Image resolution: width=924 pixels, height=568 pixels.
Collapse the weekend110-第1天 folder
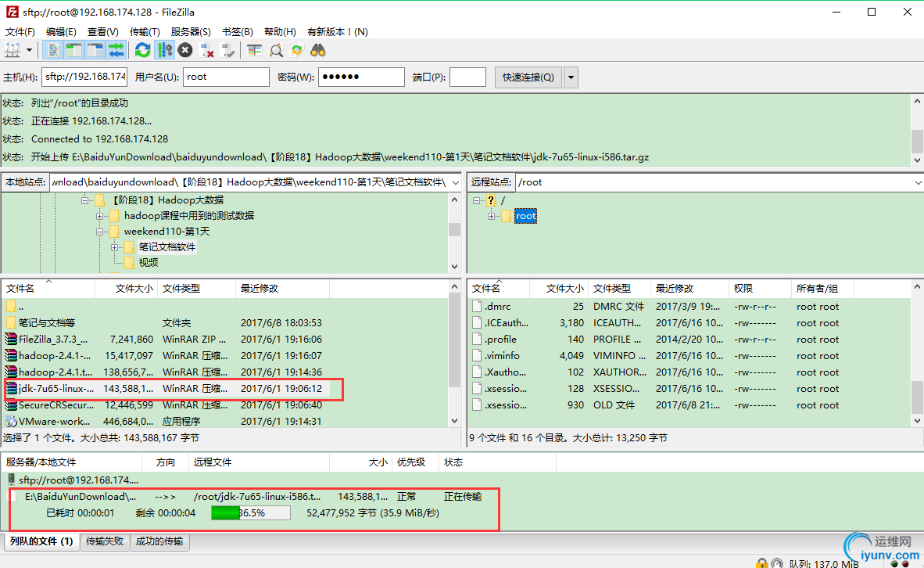(99, 232)
